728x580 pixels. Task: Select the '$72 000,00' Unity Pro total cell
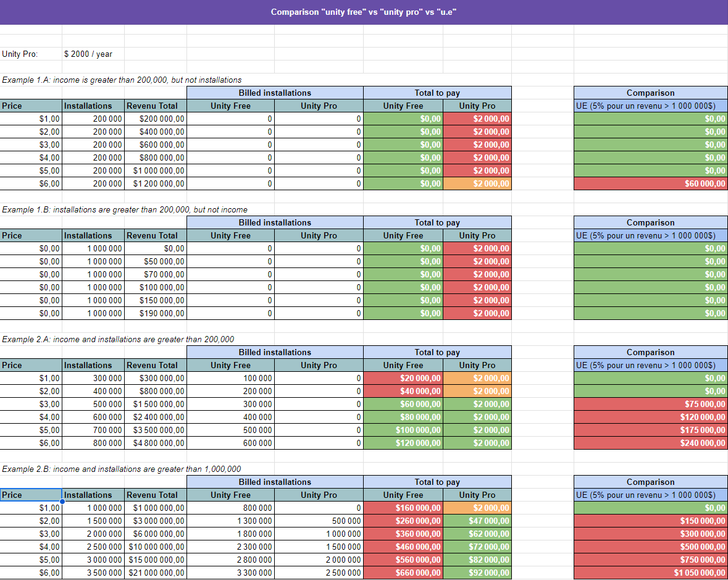click(x=477, y=547)
